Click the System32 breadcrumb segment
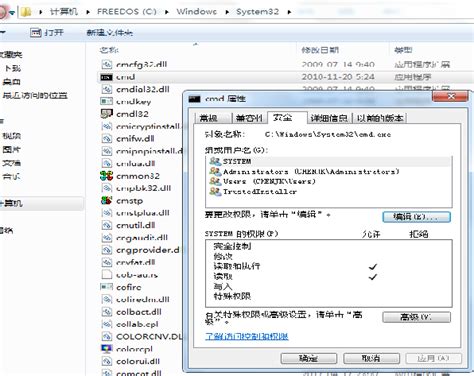The image size is (474, 376). pos(258,12)
